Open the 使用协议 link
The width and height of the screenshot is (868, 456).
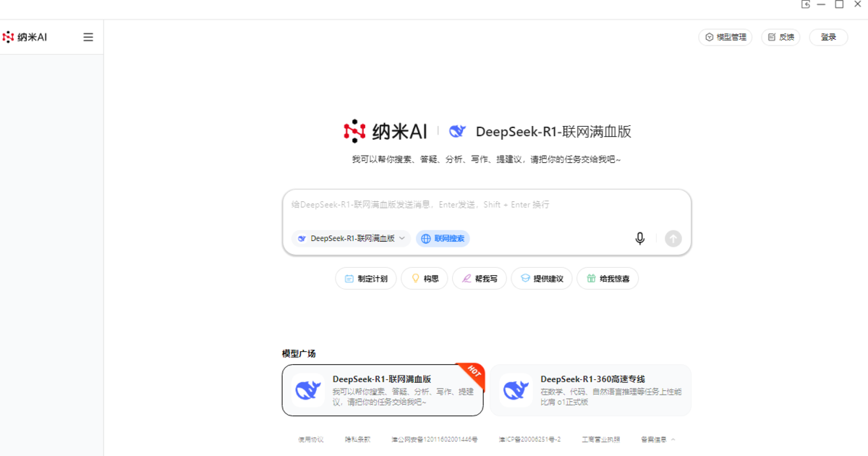tap(311, 439)
